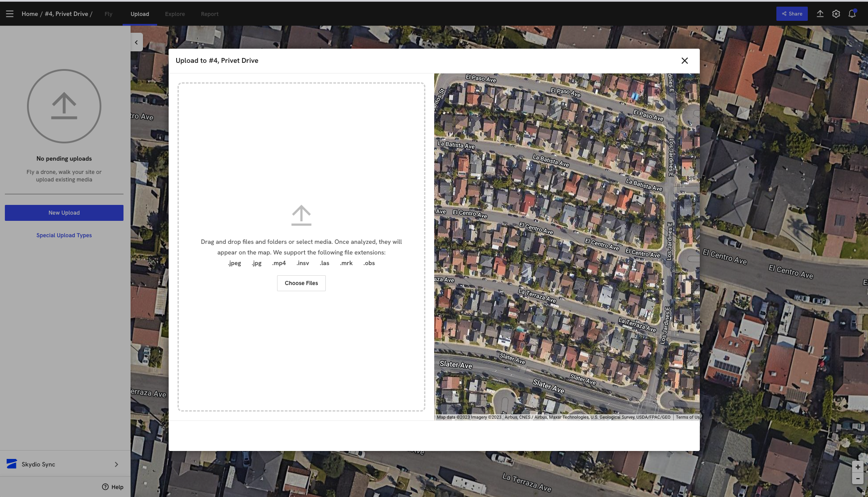This screenshot has height=497, width=868.
Task: Click the upload arrow in drop zone
Action: [301, 215]
